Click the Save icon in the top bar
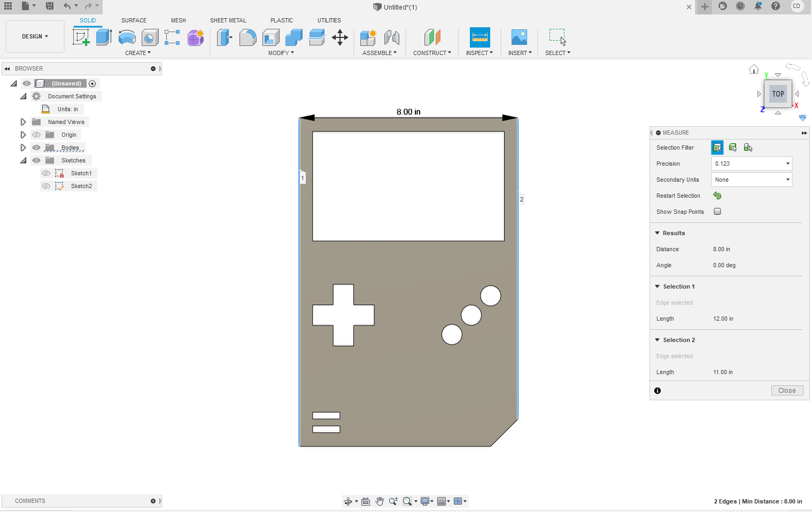 50,6
